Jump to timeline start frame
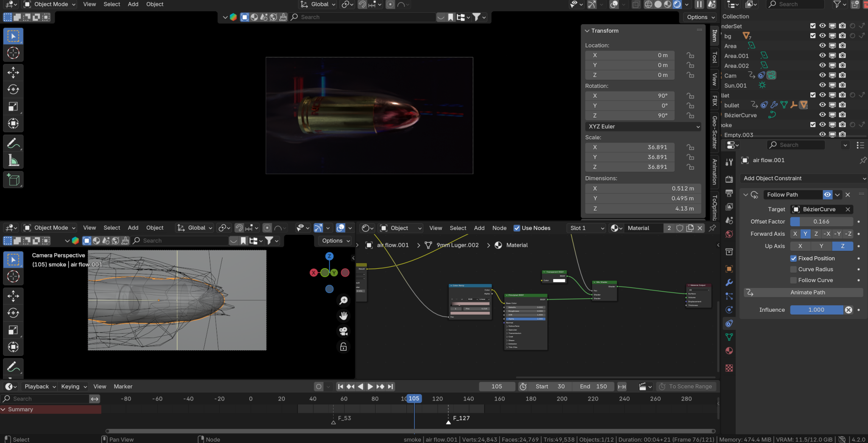 pos(340,387)
